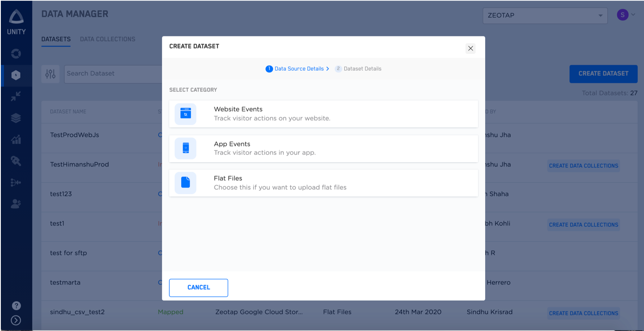Open the user with dollar sign sidebar icon
Image resolution: width=644 pixels, height=331 pixels.
(16, 204)
